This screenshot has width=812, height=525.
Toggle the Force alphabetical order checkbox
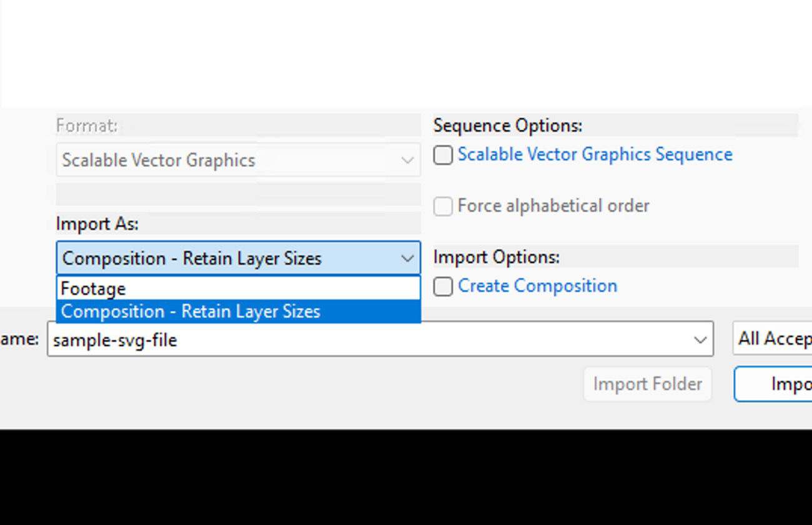pos(442,206)
